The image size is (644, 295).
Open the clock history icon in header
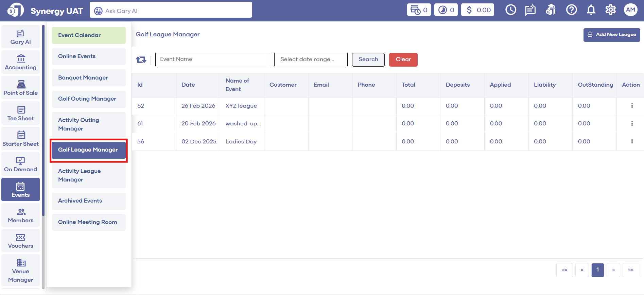(x=510, y=10)
